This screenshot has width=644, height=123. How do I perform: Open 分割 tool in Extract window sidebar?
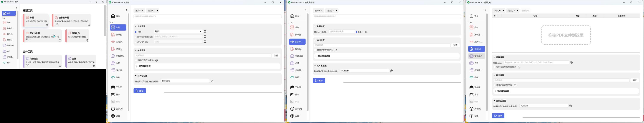[x=477, y=28]
